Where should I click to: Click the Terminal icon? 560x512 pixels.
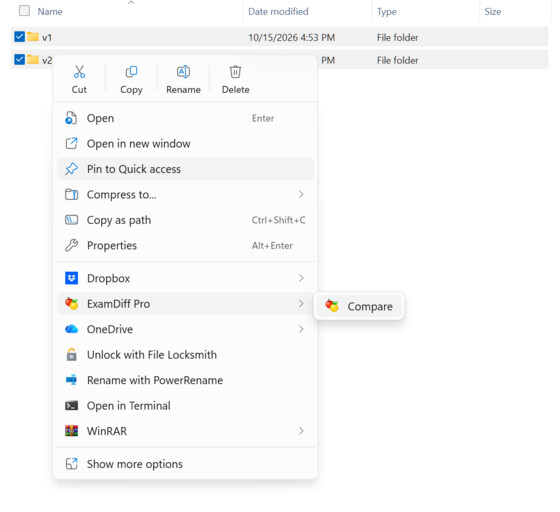click(71, 406)
